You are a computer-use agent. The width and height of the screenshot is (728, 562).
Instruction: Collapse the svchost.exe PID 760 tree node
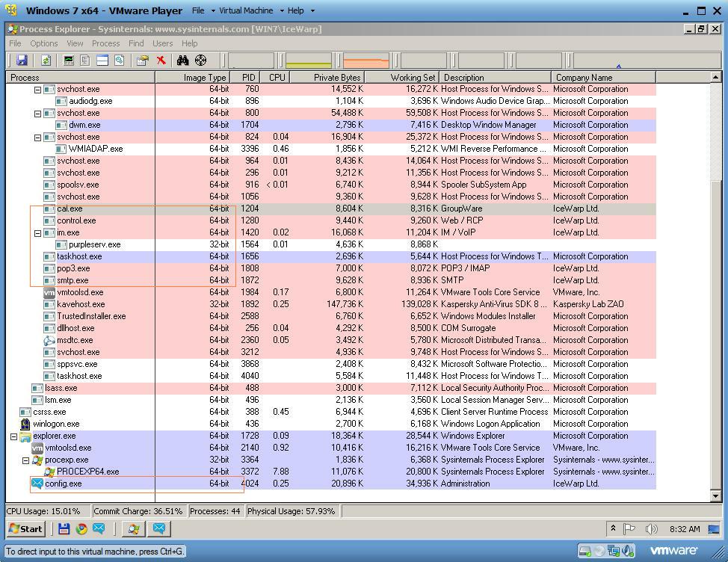click(37, 90)
